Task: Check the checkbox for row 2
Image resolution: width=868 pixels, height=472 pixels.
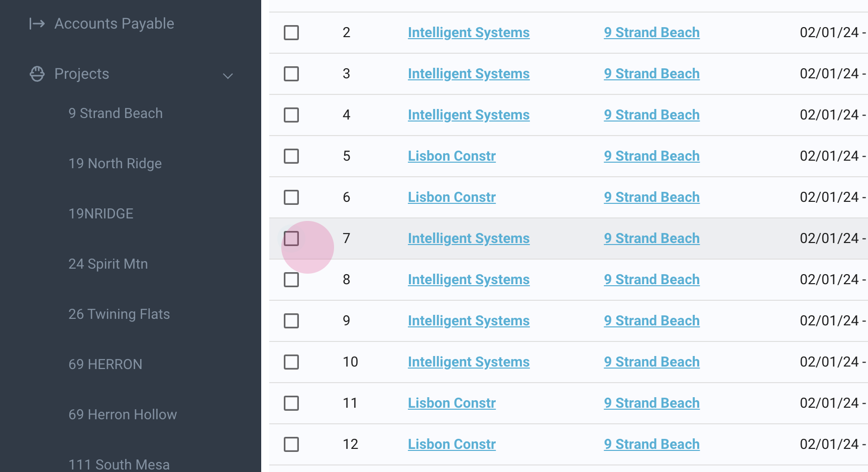Action: pyautogui.click(x=291, y=33)
